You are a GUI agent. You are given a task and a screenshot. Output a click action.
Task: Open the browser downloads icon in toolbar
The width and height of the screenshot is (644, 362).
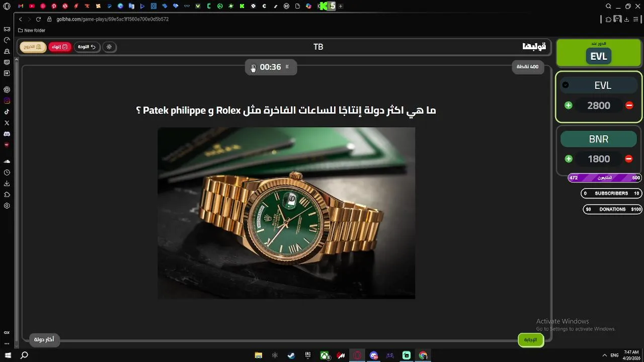click(x=626, y=19)
